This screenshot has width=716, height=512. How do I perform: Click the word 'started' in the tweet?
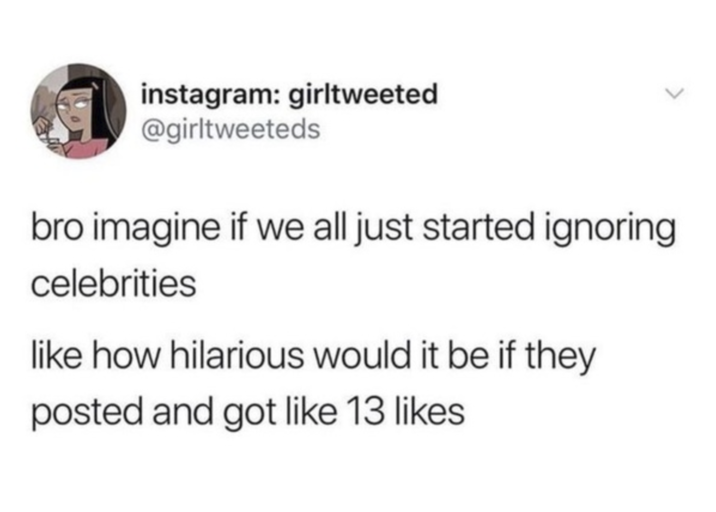click(478, 228)
